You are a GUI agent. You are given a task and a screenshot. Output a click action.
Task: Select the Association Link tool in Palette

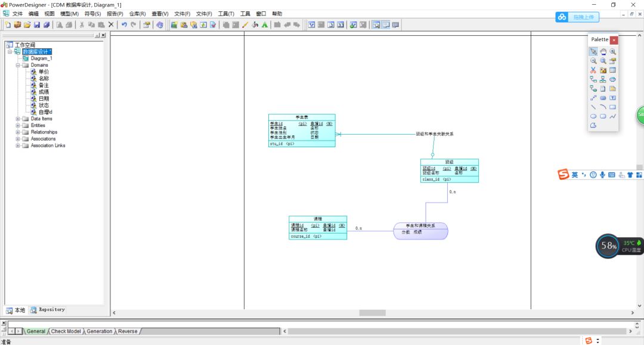593,89
